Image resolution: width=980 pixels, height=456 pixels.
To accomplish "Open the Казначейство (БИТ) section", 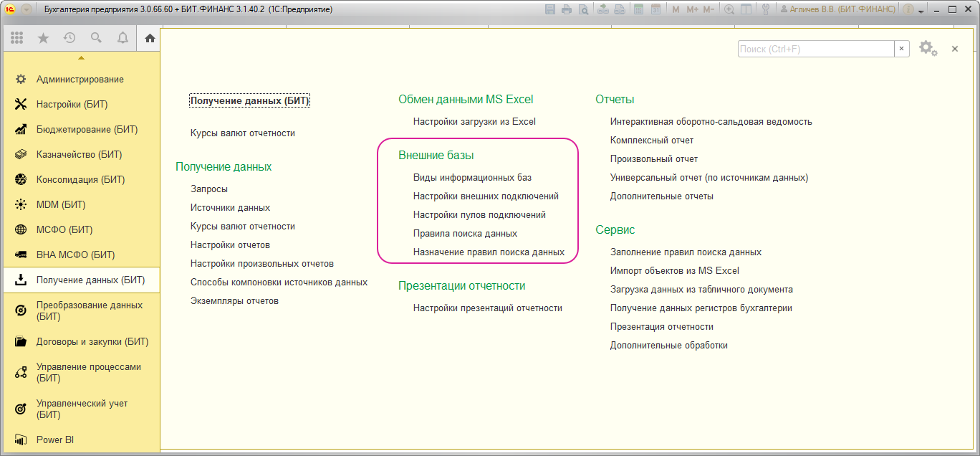I will pyautogui.click(x=79, y=155).
